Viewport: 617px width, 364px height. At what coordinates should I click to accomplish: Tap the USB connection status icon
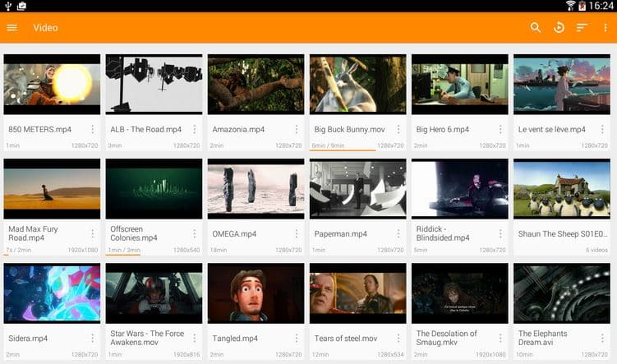[x=8, y=6]
